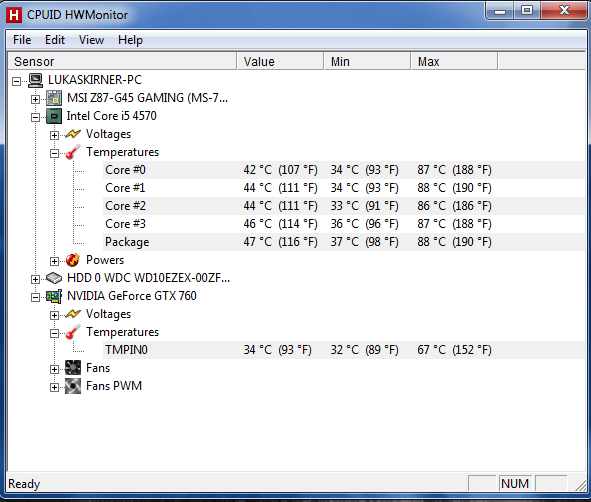Minimize the HWMonitor window
Viewport: 591px width, 502px height.
coord(499,11)
